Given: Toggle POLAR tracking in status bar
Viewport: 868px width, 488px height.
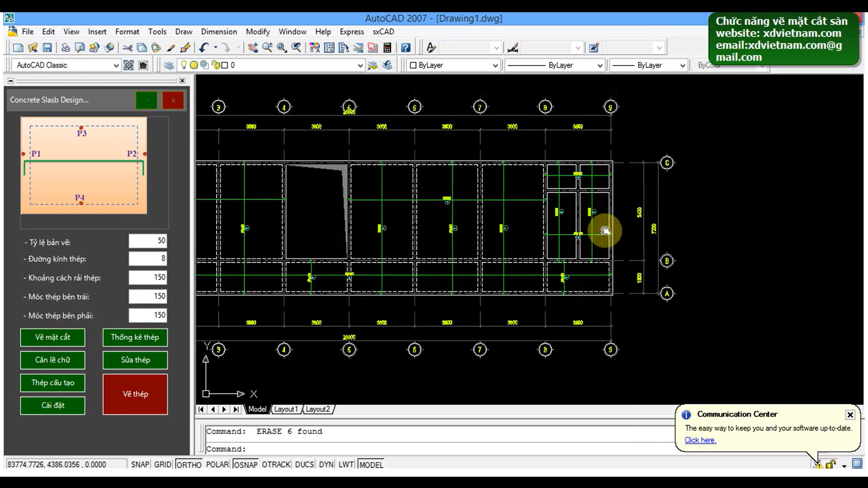Looking at the screenshot, I should point(217,465).
